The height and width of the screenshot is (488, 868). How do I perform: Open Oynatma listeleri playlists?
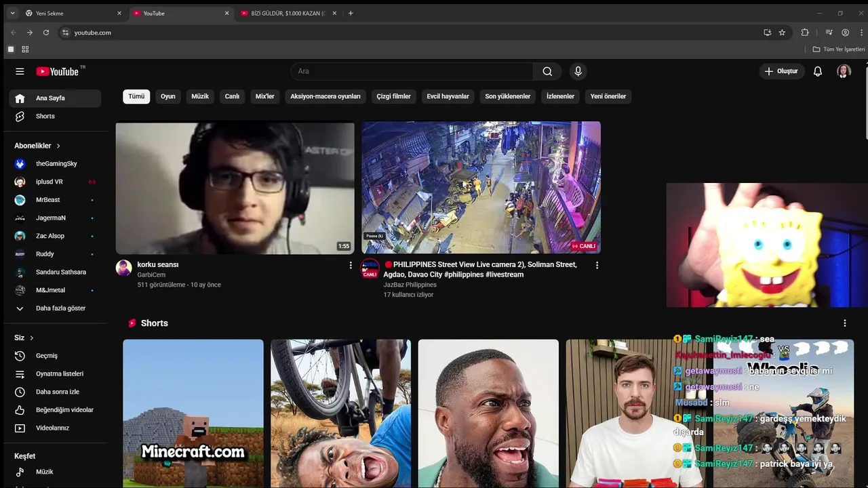[55, 374]
